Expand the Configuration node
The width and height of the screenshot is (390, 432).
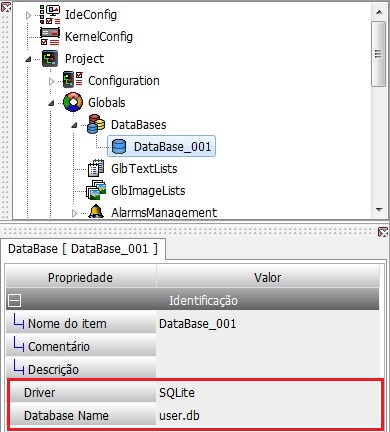click(x=51, y=81)
